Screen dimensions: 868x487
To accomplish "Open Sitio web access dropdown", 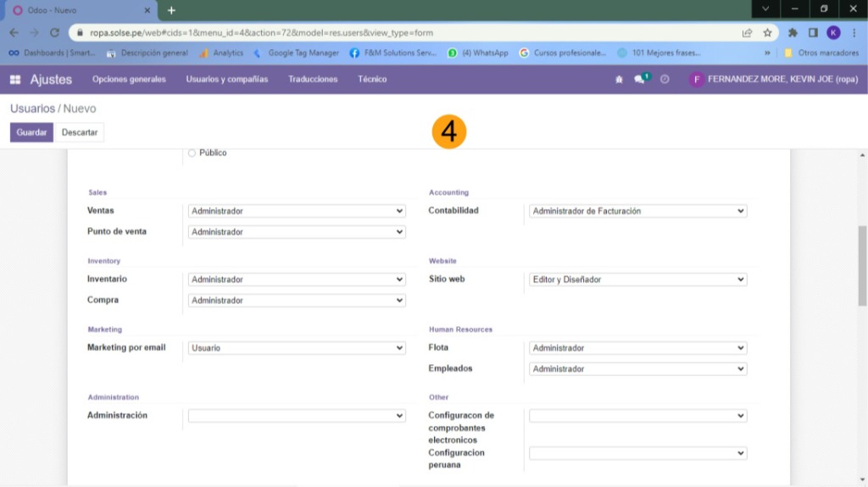I will (x=637, y=279).
